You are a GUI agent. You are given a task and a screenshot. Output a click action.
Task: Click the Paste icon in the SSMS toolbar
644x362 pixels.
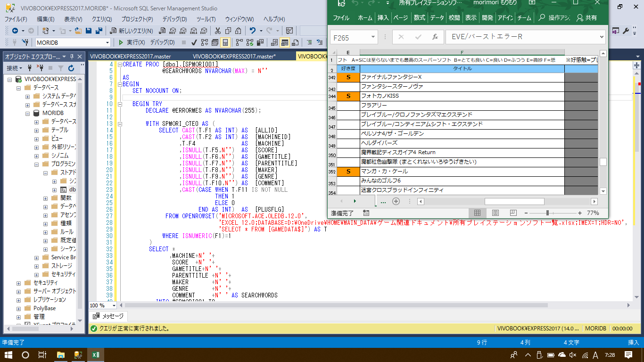point(238,31)
